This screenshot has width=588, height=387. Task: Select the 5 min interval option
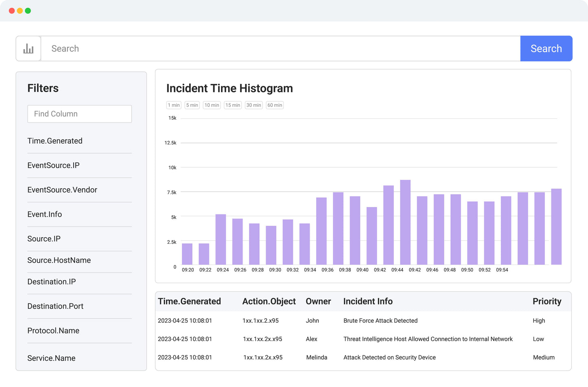click(192, 105)
